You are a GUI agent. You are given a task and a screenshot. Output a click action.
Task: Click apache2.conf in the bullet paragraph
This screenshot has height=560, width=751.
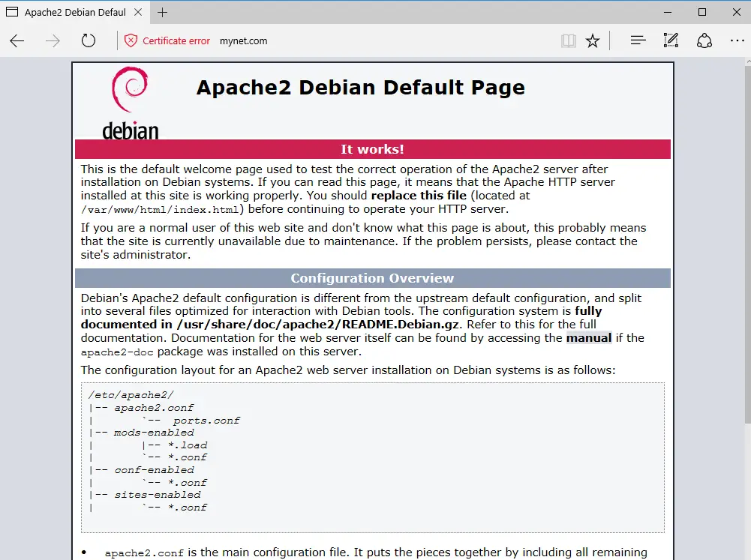click(x=144, y=553)
